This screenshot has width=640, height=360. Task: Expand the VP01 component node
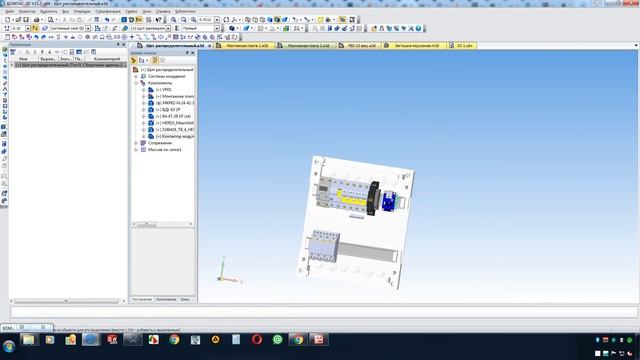point(144,89)
